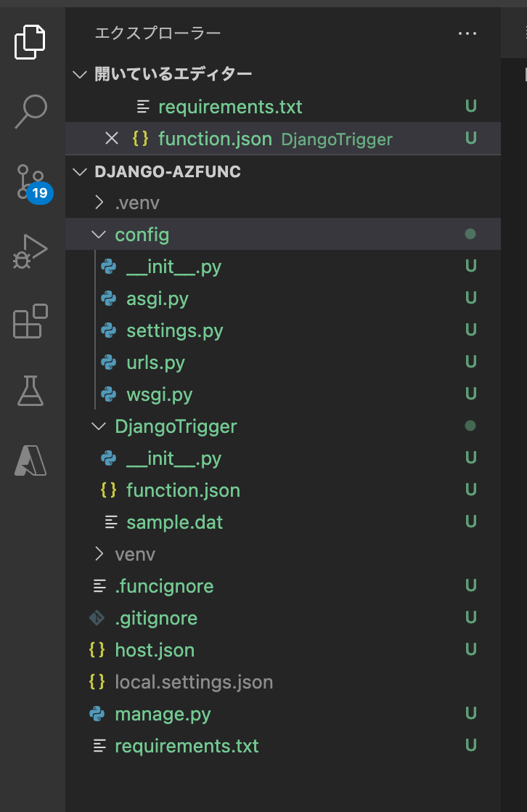Collapse the DJANGO-AZFUNC project section
Viewport: 527px width, 812px height.
point(80,171)
